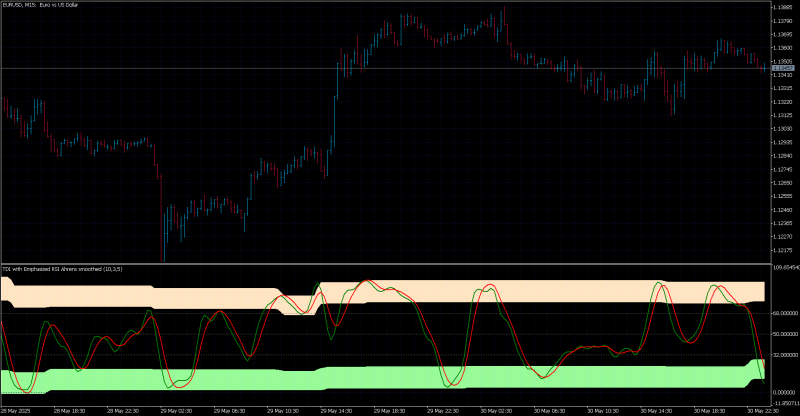800x416 pixels.
Task: Click the 30 May 14:30 time label
Action: point(656,411)
